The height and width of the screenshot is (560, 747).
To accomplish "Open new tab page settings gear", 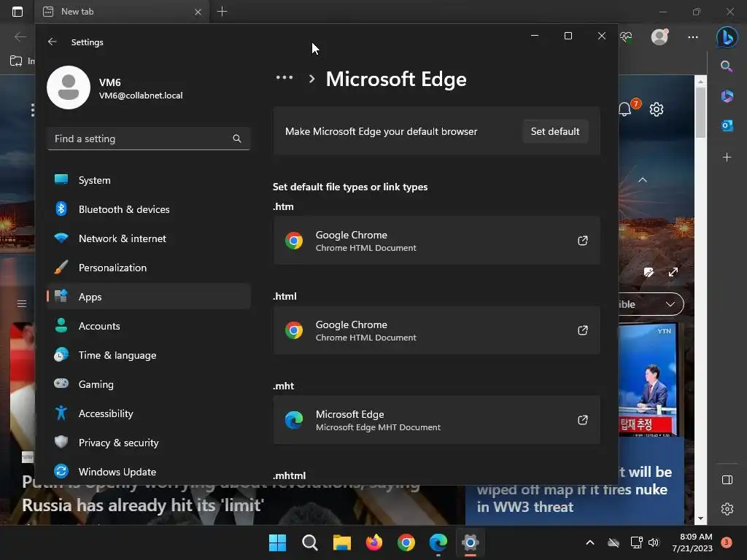I will click(x=657, y=109).
